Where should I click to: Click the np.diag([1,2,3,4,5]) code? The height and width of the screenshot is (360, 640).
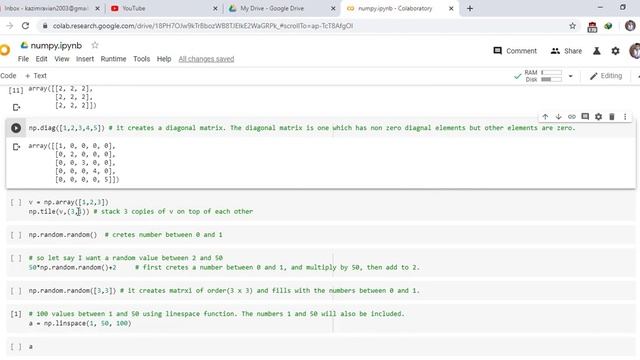point(67,128)
